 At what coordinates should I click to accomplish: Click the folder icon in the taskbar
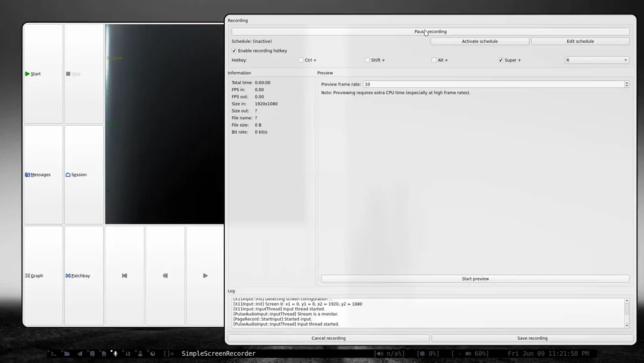point(67,353)
